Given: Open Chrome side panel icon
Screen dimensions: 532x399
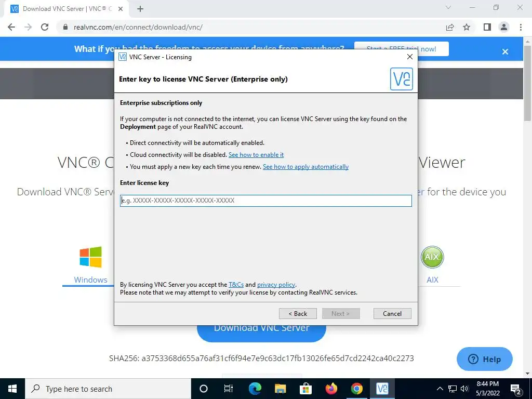Looking at the screenshot, I should (487, 27).
